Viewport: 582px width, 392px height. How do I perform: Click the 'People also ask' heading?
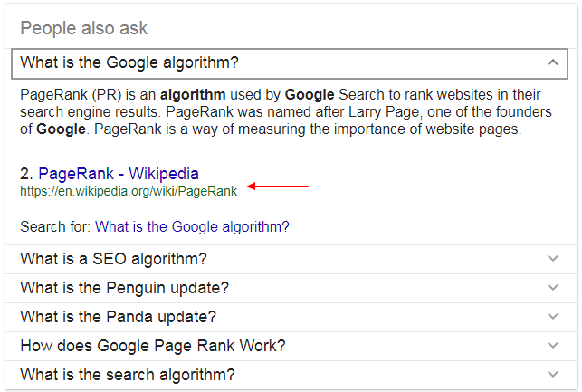pos(83,28)
